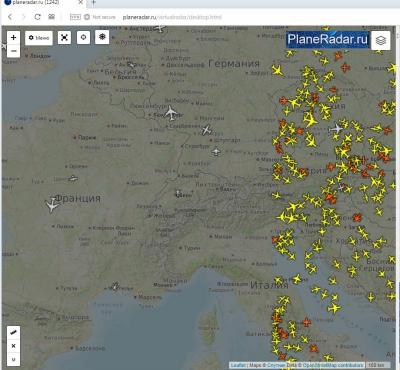400x370 pixels.
Task: Go forward in browser history
Action: coord(23,17)
